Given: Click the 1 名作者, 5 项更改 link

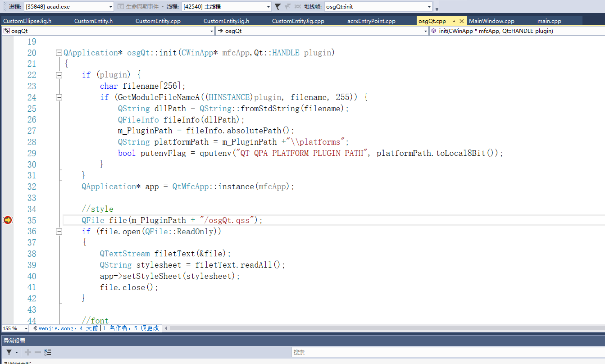Looking at the screenshot, I should tap(131, 328).
